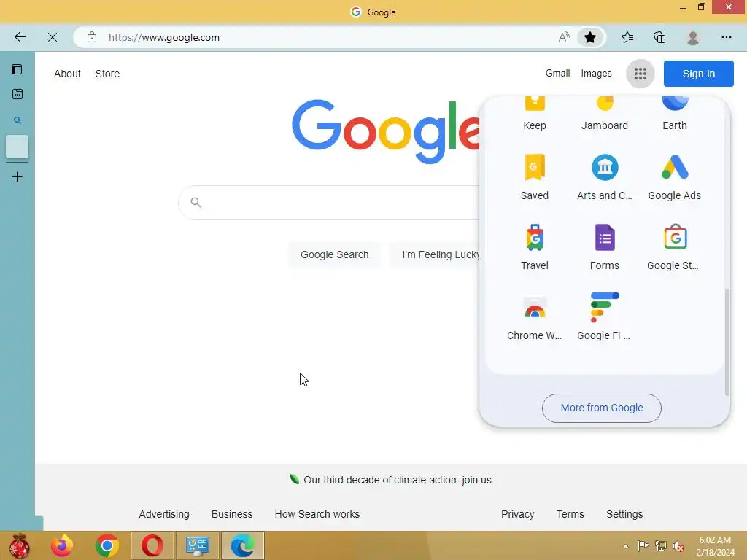Open Keep from the apps panel
The height and width of the screenshot is (560, 747).
(535, 113)
